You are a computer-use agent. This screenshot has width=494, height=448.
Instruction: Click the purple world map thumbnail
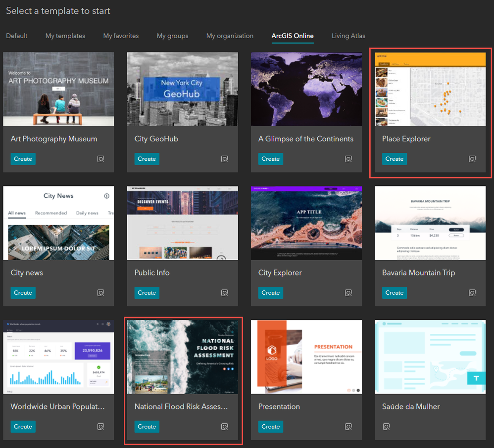[x=306, y=89]
